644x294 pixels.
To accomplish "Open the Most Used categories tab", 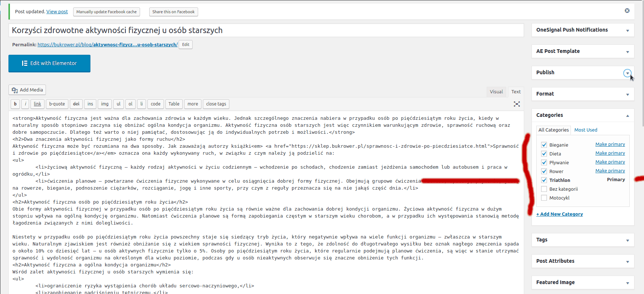I will 586,130.
